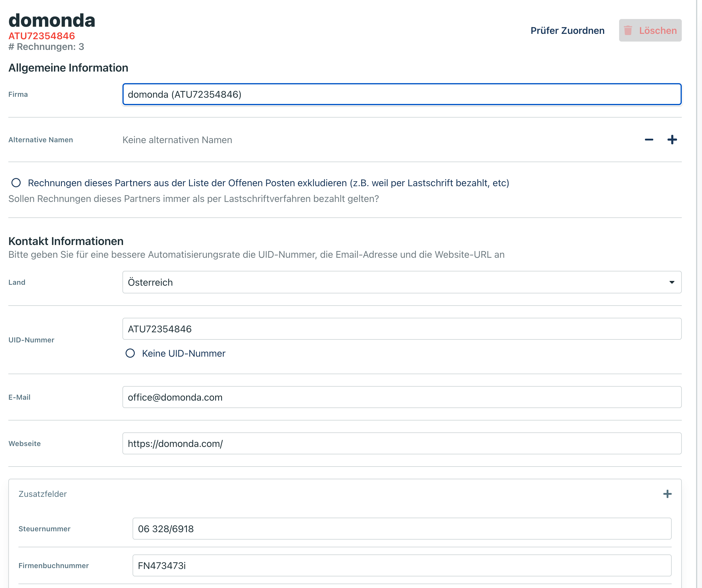This screenshot has width=702, height=588.
Task: Click Prüfer Zuordnen
Action: [567, 30]
